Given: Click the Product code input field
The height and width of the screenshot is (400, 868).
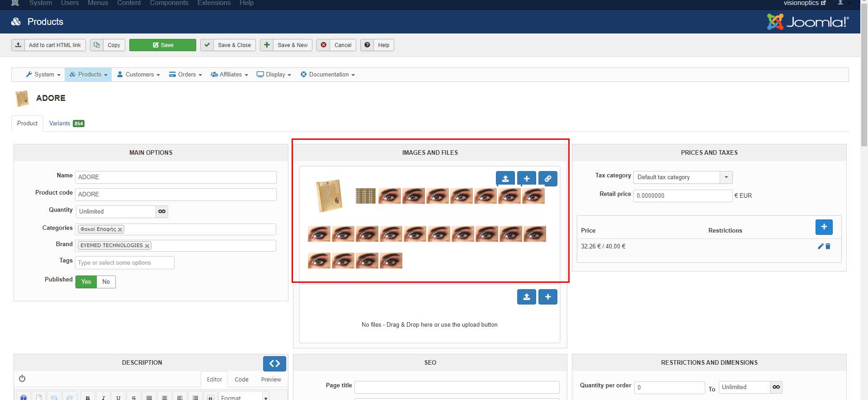Looking at the screenshot, I should (176, 195).
